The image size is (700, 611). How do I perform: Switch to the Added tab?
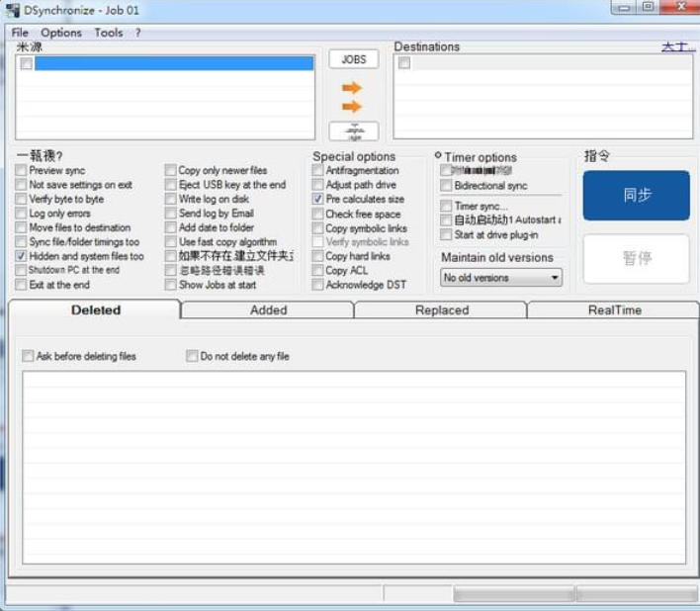pos(268,310)
